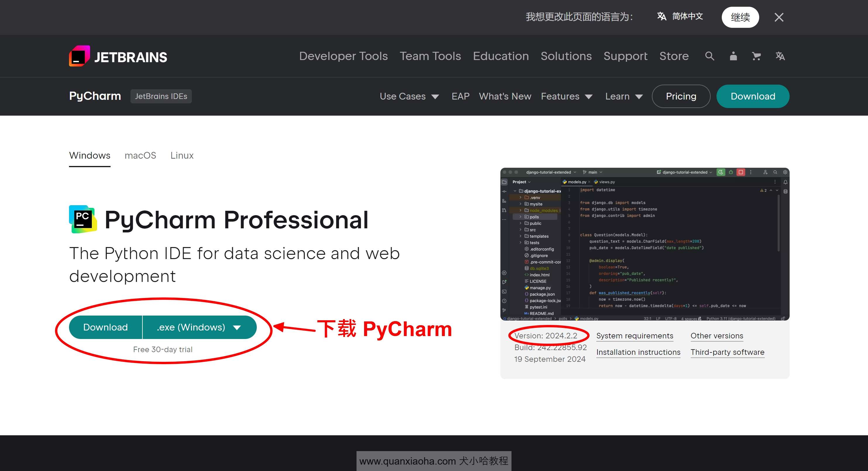Switch to the Linux tab
The image size is (868, 471).
tap(182, 155)
